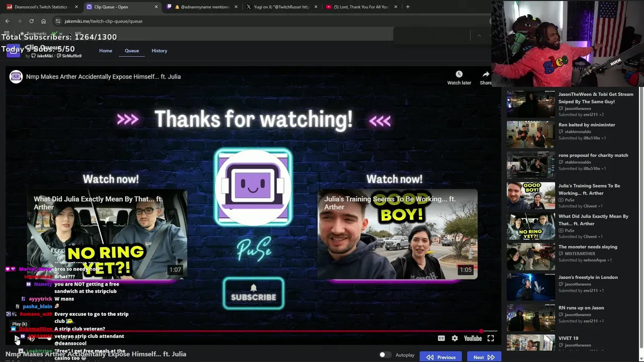The height and width of the screenshot is (362, 644).
Task: Toggle closed captions on the player
Action: (x=441, y=338)
